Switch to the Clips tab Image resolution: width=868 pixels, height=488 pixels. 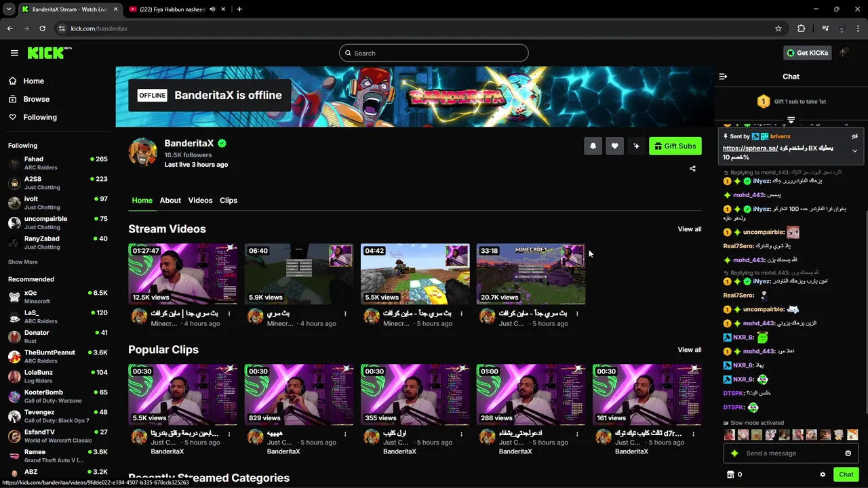point(229,200)
